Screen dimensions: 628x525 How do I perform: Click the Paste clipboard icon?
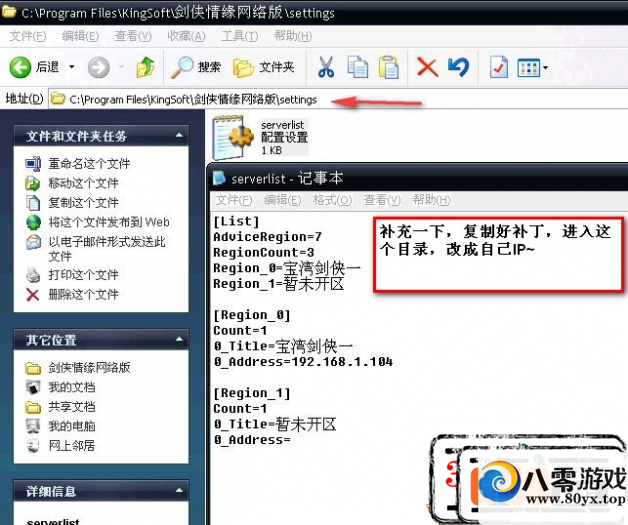pyautogui.click(x=388, y=67)
